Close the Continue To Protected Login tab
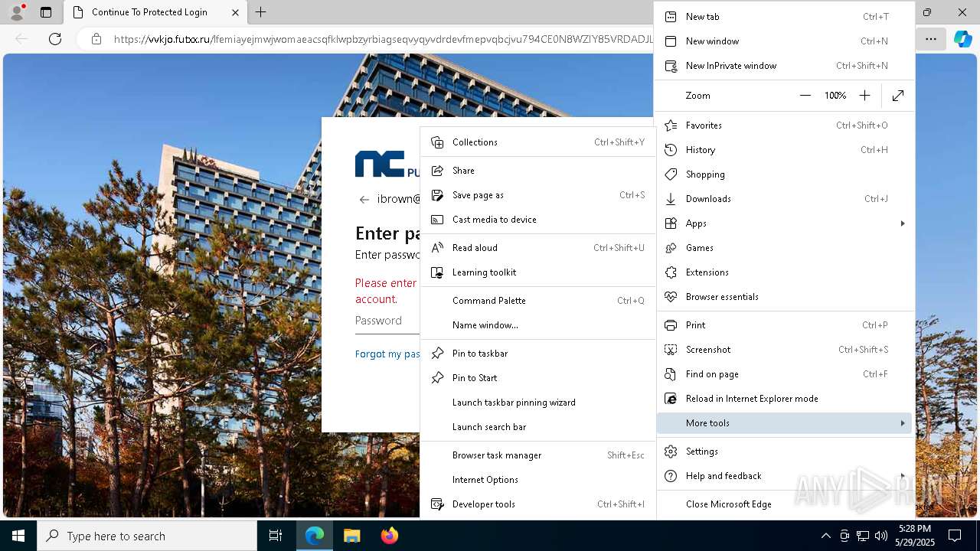This screenshot has height=551, width=980. click(236, 12)
